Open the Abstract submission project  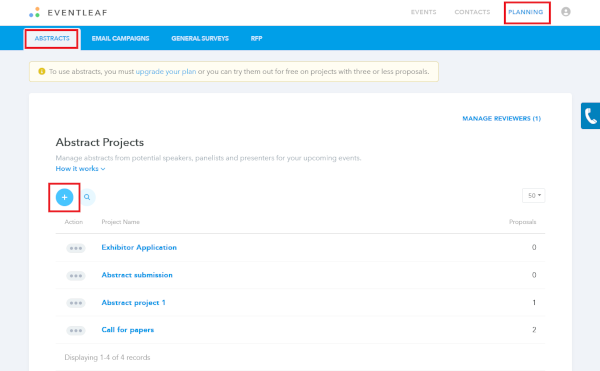[x=137, y=275]
